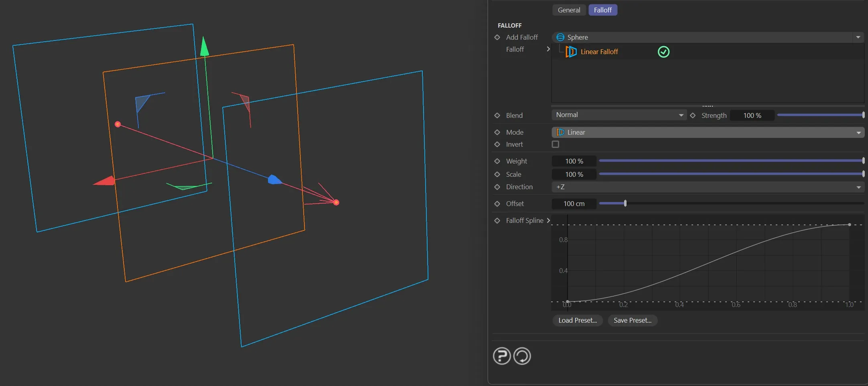Viewport: 868px width, 386px height.
Task: Click the Linear Falloff layer icon
Action: click(571, 52)
